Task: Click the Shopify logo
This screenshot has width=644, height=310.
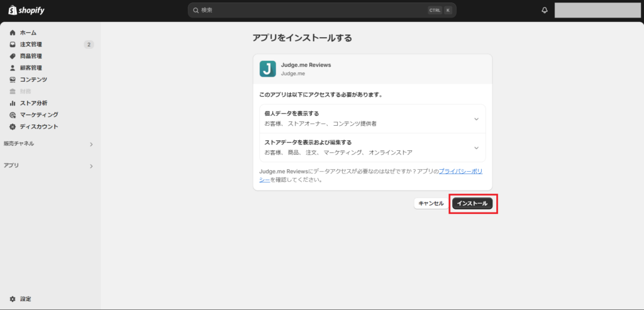Action: [x=26, y=10]
